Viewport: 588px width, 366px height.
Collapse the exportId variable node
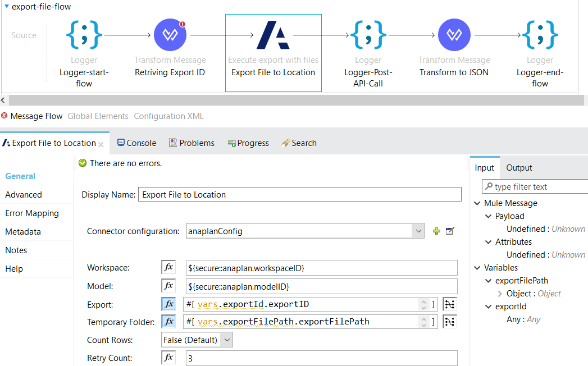tap(488, 306)
